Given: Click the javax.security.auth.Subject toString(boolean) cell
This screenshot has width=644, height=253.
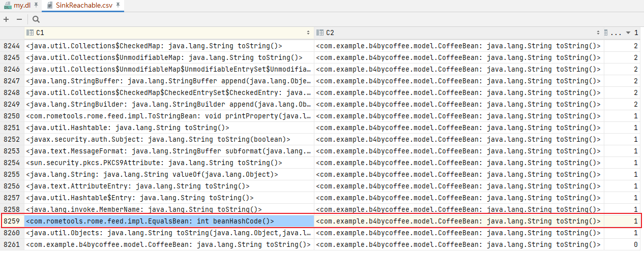Looking at the screenshot, I should tap(169, 139).
